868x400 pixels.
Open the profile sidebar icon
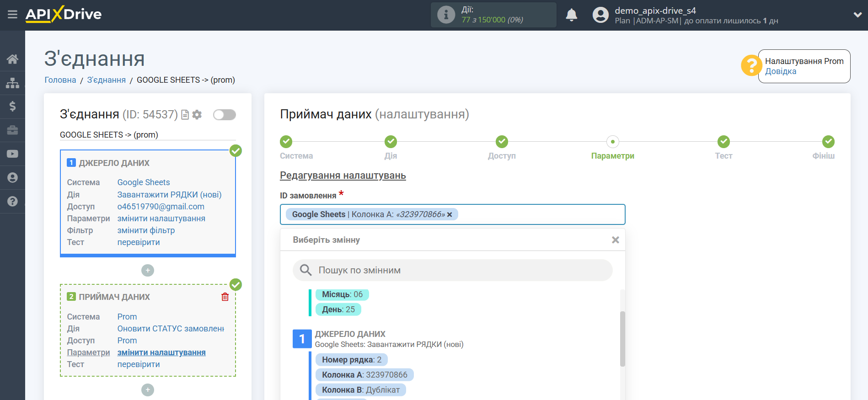[12, 178]
